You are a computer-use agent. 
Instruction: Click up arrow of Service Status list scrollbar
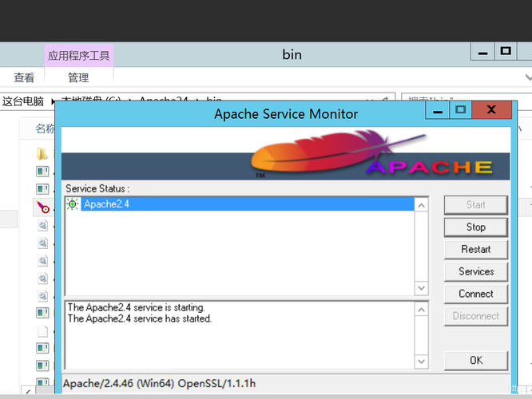pyautogui.click(x=422, y=205)
